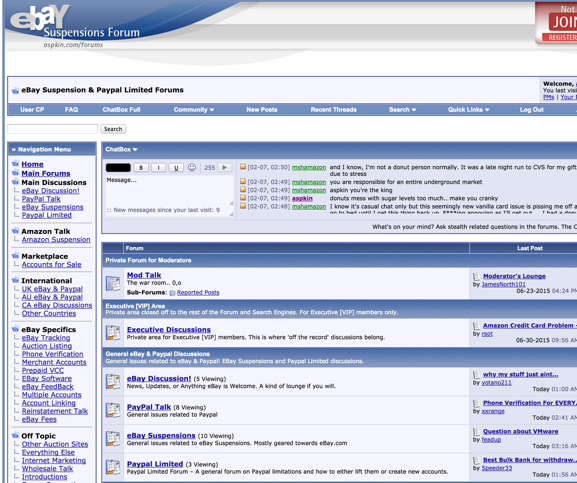
Task: Go to Home in the Navigation Menu
Action: coord(32,164)
